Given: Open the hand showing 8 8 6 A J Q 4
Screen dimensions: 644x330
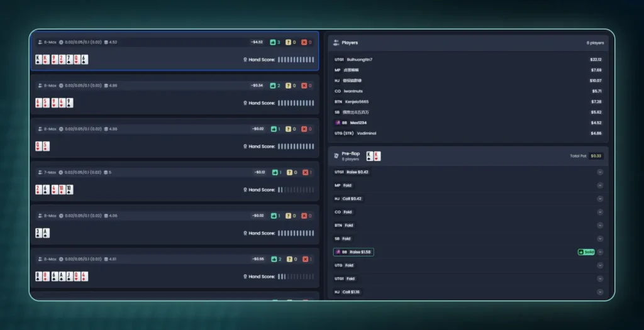Looking at the screenshot, I should click(175, 268).
